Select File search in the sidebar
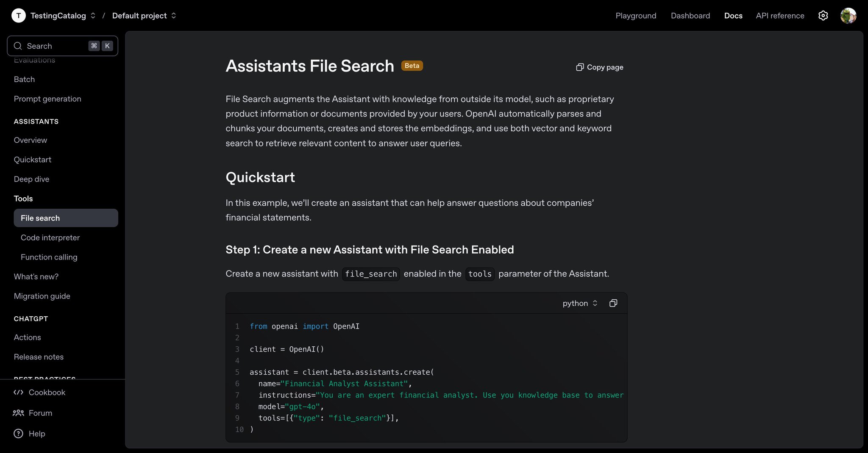This screenshot has height=453, width=868. pos(66,218)
